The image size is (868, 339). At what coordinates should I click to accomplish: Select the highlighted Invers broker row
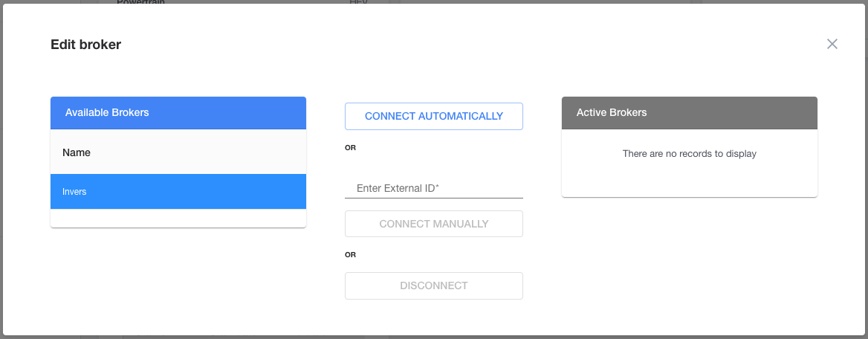(x=178, y=192)
